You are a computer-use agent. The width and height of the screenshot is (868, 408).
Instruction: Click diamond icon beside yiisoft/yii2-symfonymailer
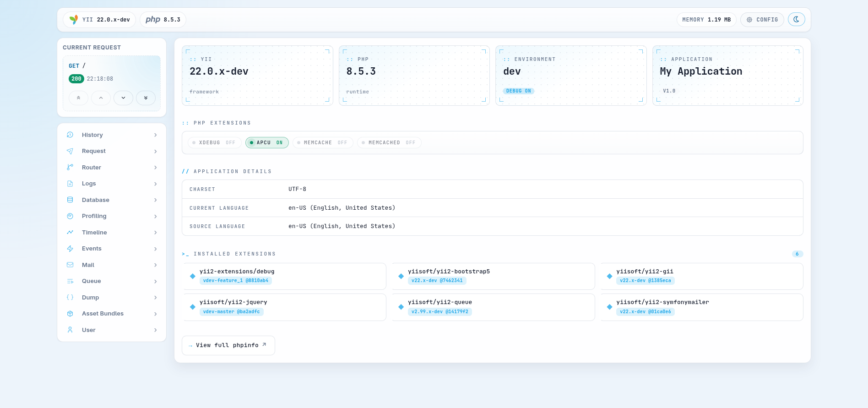click(x=610, y=307)
